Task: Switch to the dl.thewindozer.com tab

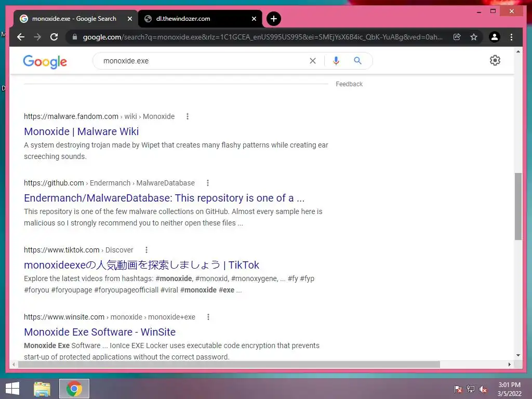Action: pyautogui.click(x=200, y=19)
